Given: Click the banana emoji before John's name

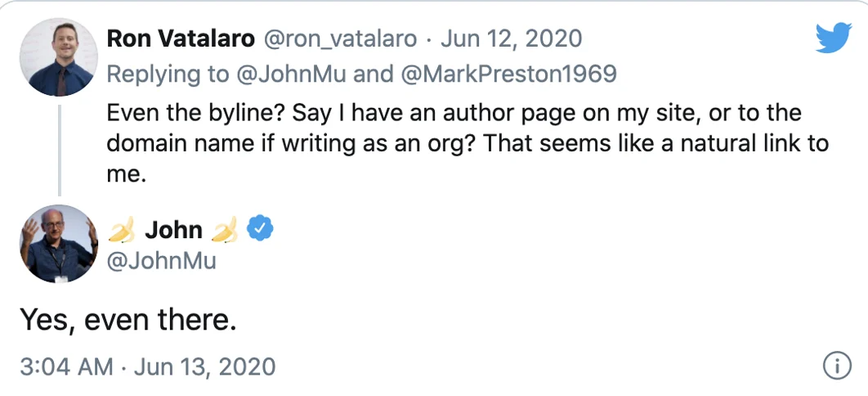Looking at the screenshot, I should [x=121, y=231].
